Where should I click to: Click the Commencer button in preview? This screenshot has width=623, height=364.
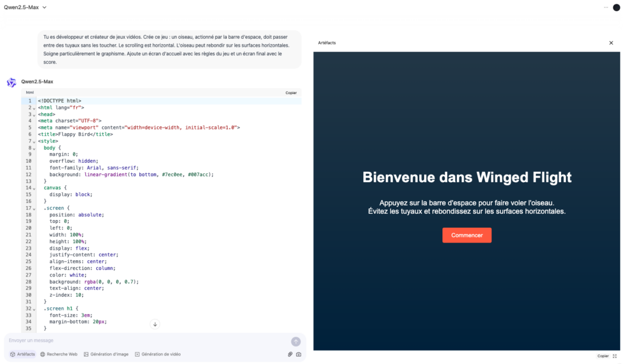(x=467, y=235)
